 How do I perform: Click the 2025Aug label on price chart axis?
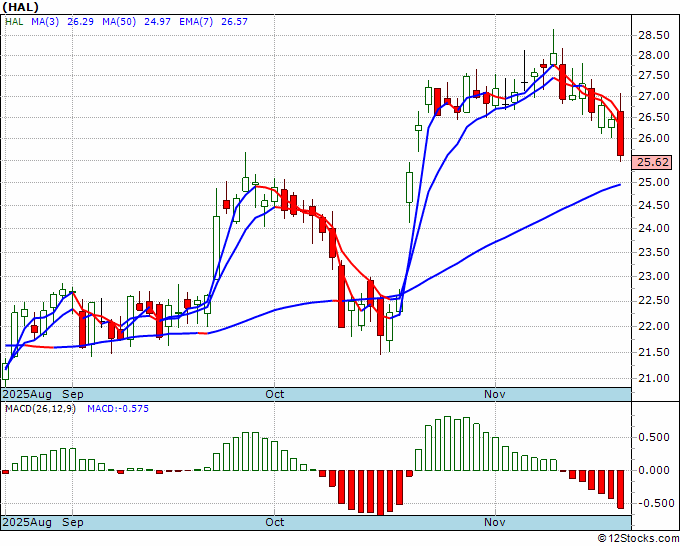27,394
